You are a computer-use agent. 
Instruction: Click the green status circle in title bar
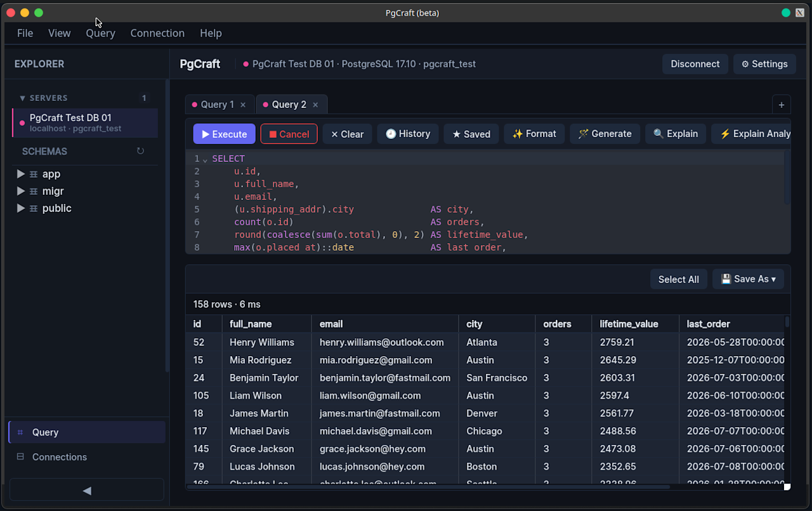[786, 13]
